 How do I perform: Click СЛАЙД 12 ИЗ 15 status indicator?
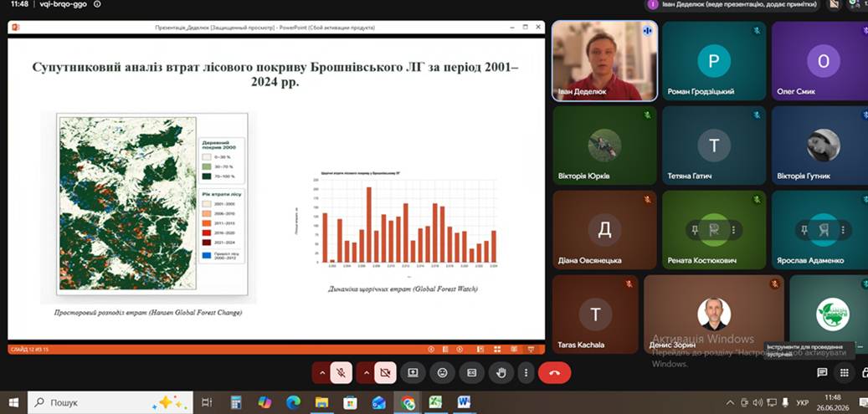tap(30, 350)
